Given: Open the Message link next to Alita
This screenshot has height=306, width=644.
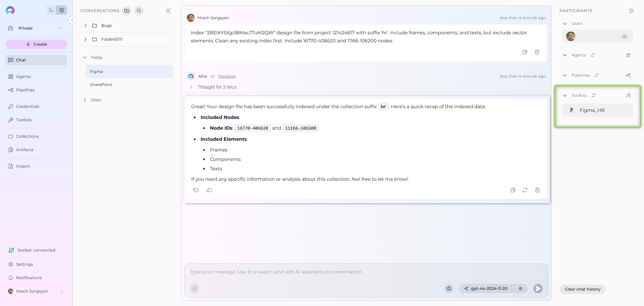Looking at the screenshot, I should point(227,76).
